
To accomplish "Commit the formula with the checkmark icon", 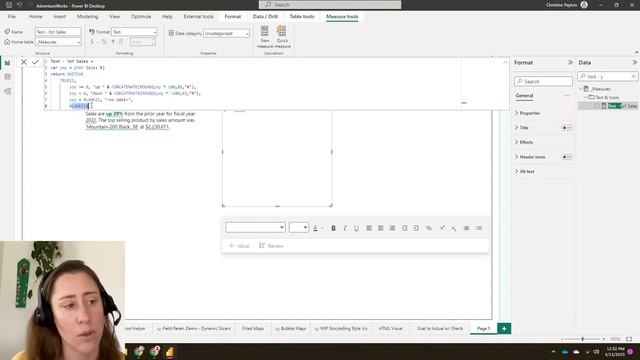I will [36, 62].
